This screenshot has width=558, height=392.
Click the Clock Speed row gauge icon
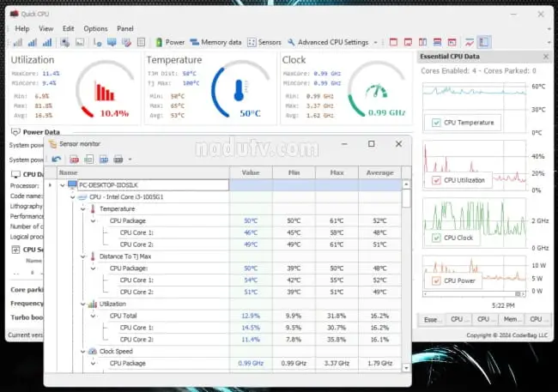93,352
